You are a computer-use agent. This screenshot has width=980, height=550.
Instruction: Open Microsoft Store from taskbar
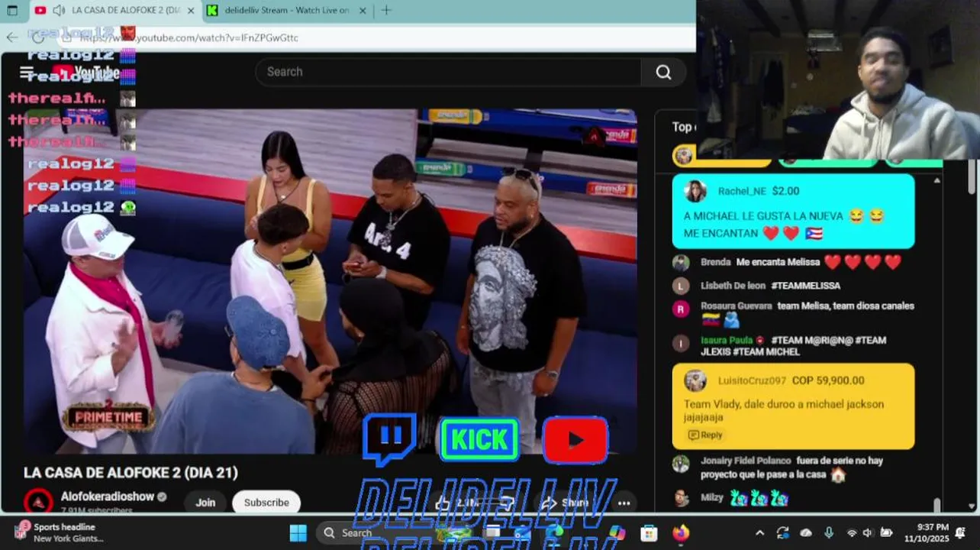click(649, 532)
